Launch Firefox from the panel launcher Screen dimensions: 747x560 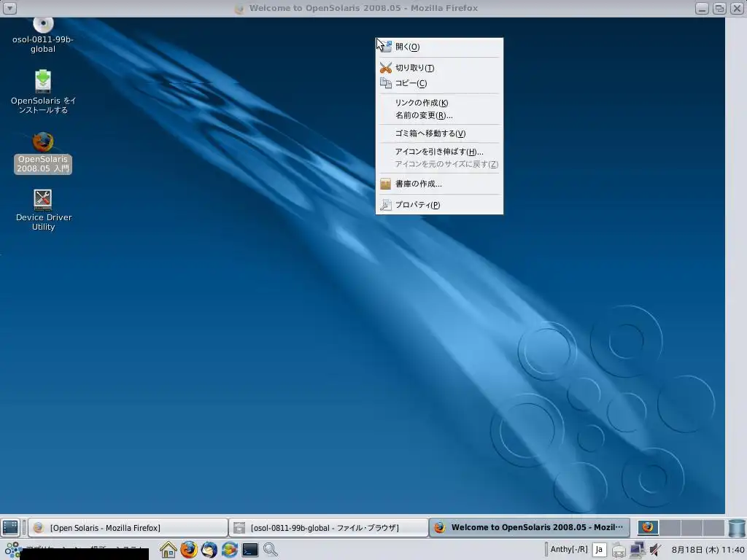(x=189, y=550)
